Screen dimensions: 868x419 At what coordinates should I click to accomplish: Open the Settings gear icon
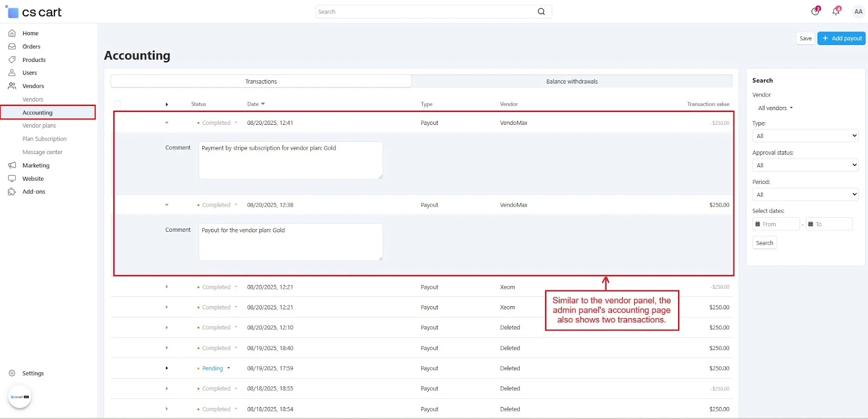pyautogui.click(x=12, y=373)
